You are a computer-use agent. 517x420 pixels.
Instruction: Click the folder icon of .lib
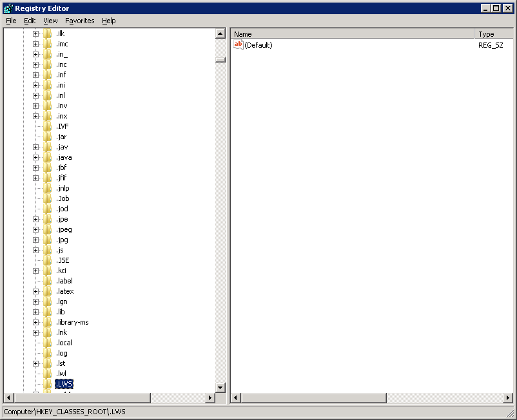pyautogui.click(x=48, y=312)
